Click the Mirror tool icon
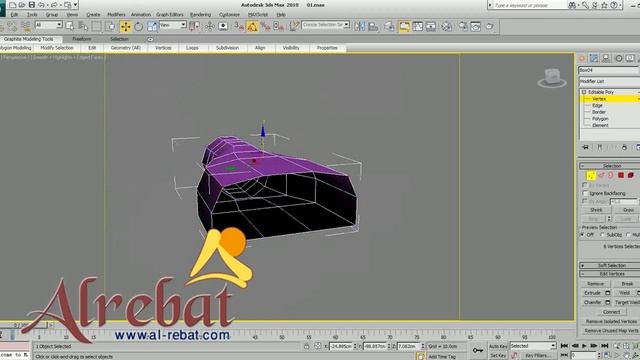Viewport: 640px width, 360px height. pyautogui.click(x=360, y=27)
